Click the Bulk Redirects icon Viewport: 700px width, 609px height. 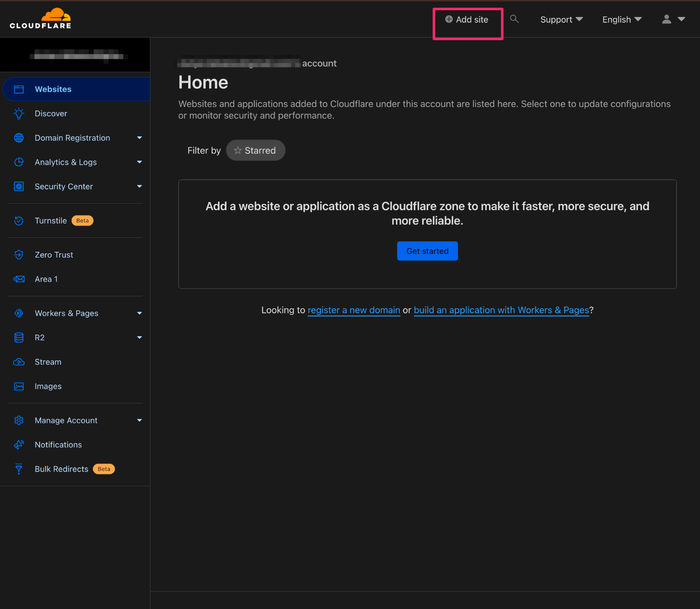(x=19, y=469)
